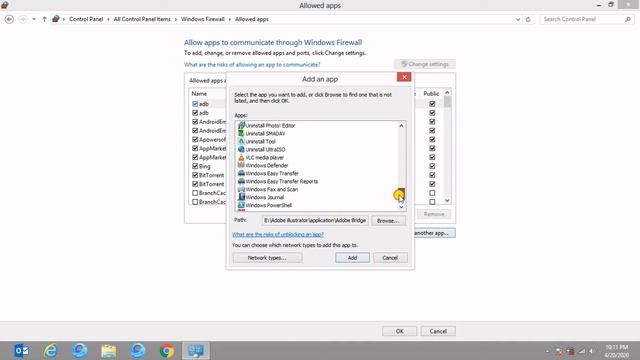Choose the Windows Fax and Scan icon
The image size is (640, 360).
[241, 189]
